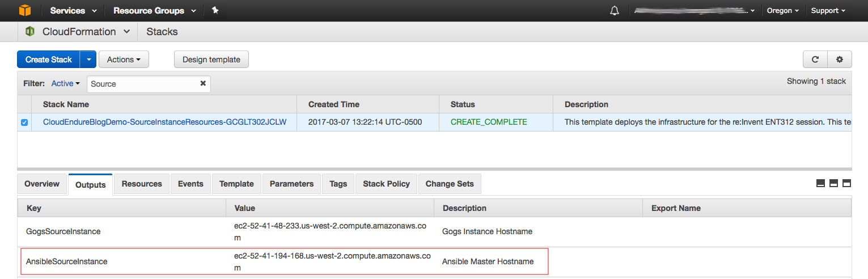
Task: Click the pin shortcuts icon
Action: (x=215, y=10)
